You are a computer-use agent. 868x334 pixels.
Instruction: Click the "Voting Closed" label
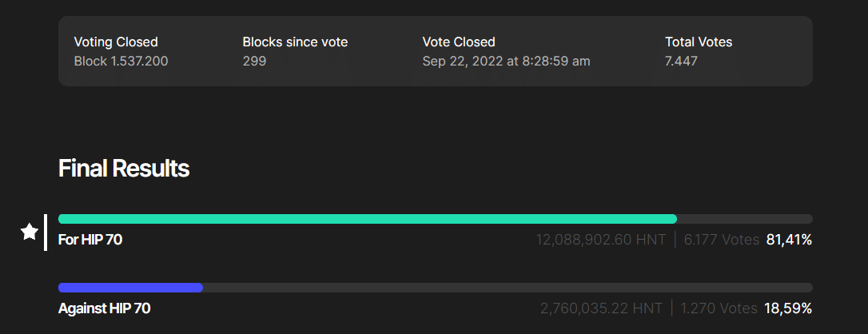click(x=116, y=42)
